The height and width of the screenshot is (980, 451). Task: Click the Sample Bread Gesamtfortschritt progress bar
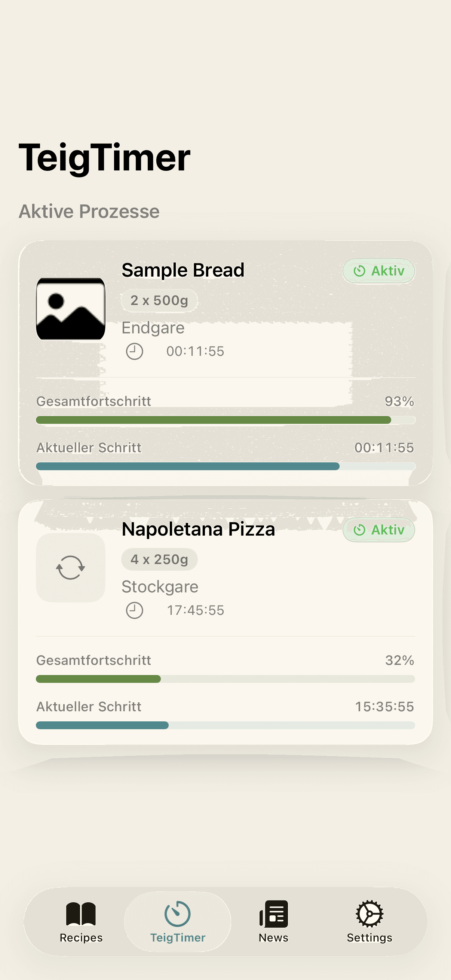click(x=225, y=420)
